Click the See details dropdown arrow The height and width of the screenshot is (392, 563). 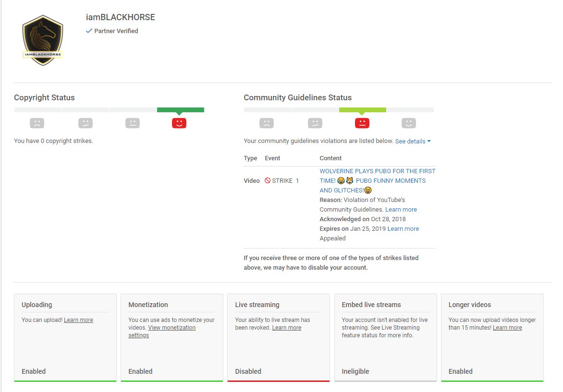point(428,142)
